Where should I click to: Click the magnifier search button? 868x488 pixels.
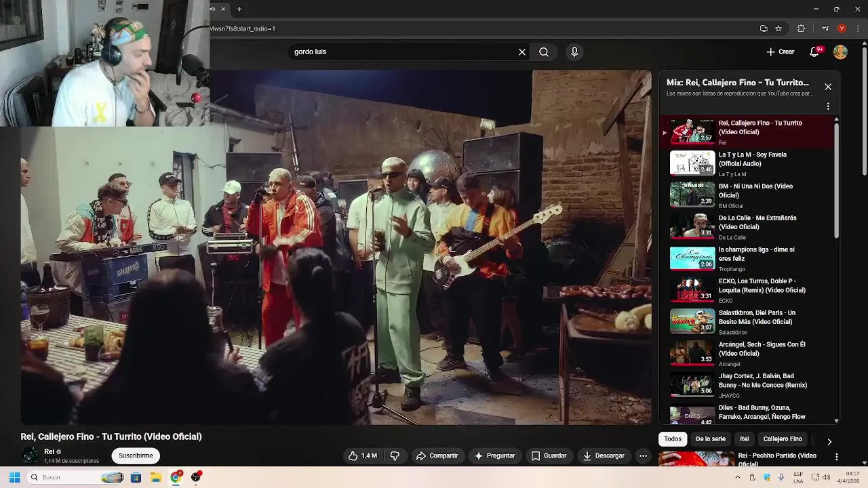[x=544, y=52]
